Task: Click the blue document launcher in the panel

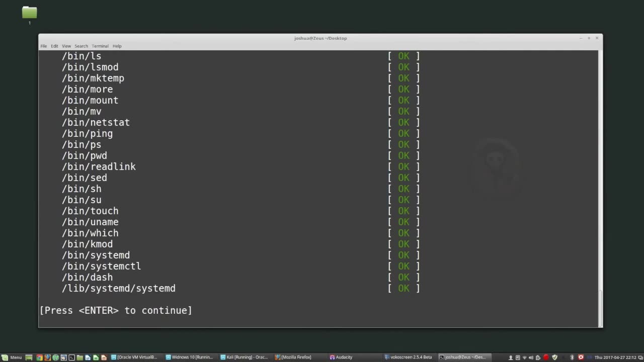Action: coord(88,357)
